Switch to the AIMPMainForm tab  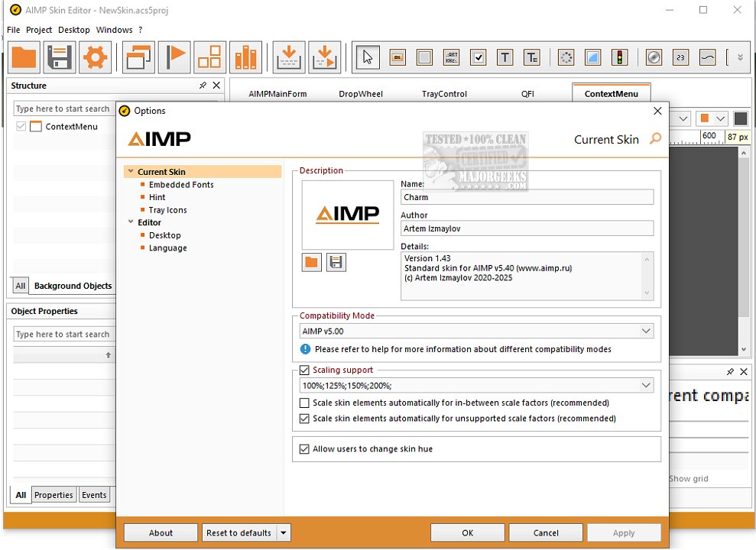click(x=277, y=94)
